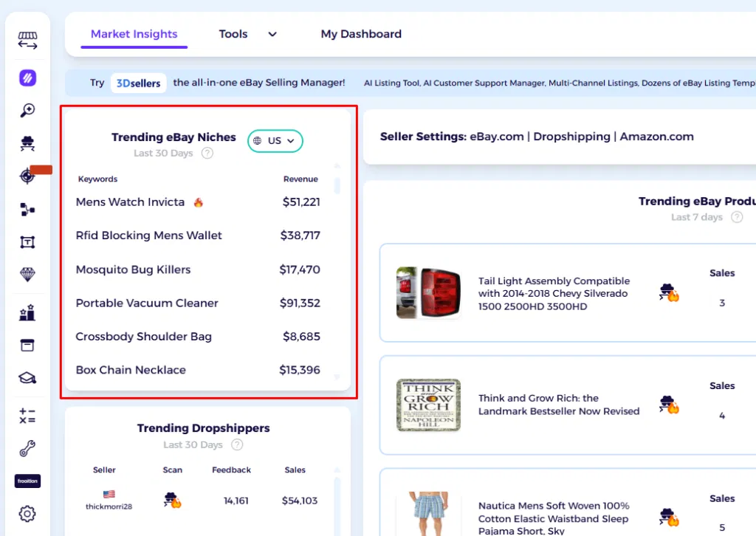Screen dimensions: 756x536
Task: Click the highlighted crosshair target tool
Action: 27,176
